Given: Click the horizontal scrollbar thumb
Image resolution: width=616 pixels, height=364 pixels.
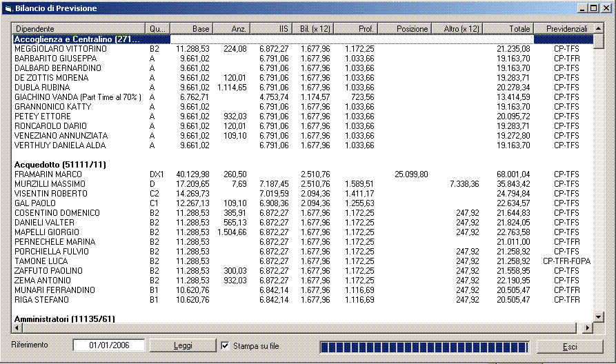Looking at the screenshot, I should 299,327.
